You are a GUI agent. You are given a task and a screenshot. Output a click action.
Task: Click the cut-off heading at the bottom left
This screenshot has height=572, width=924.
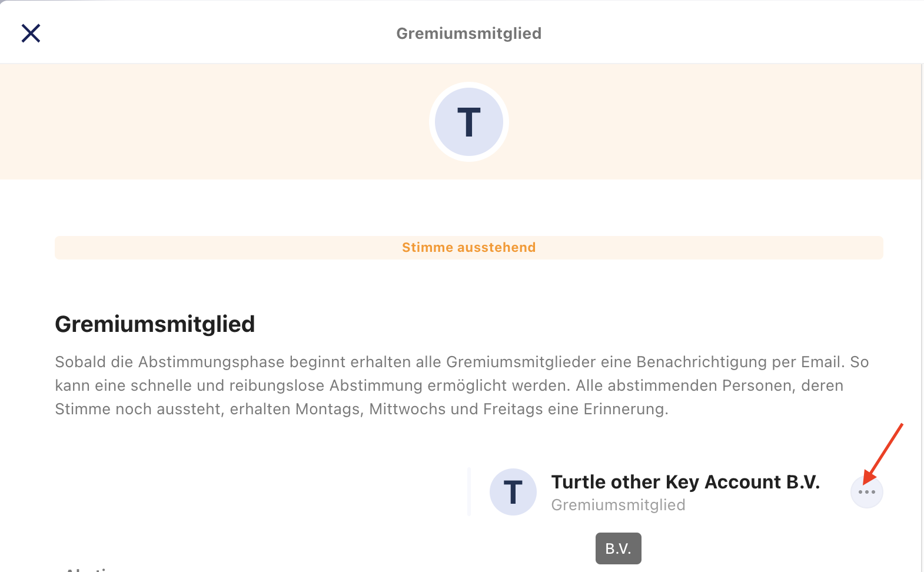[x=88, y=569]
